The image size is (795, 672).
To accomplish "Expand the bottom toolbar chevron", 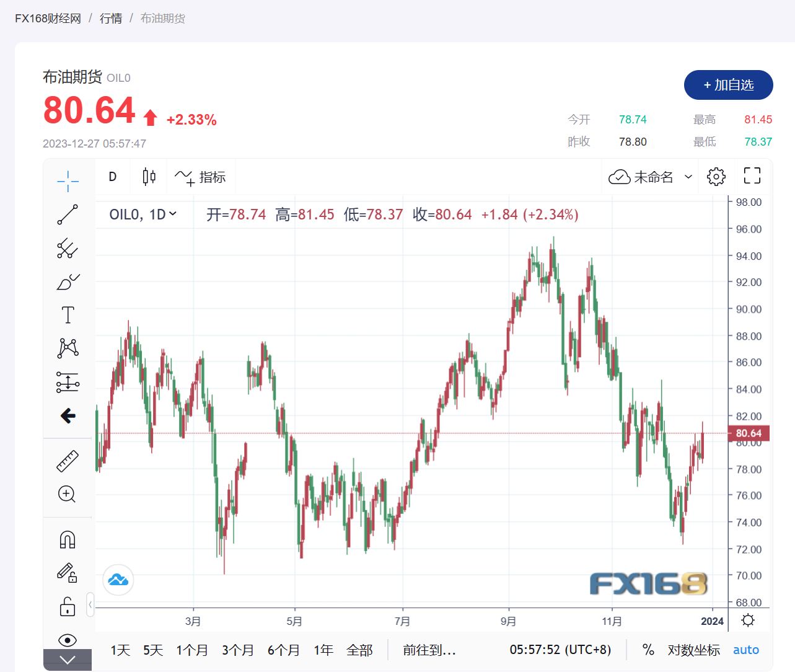I will pyautogui.click(x=68, y=660).
